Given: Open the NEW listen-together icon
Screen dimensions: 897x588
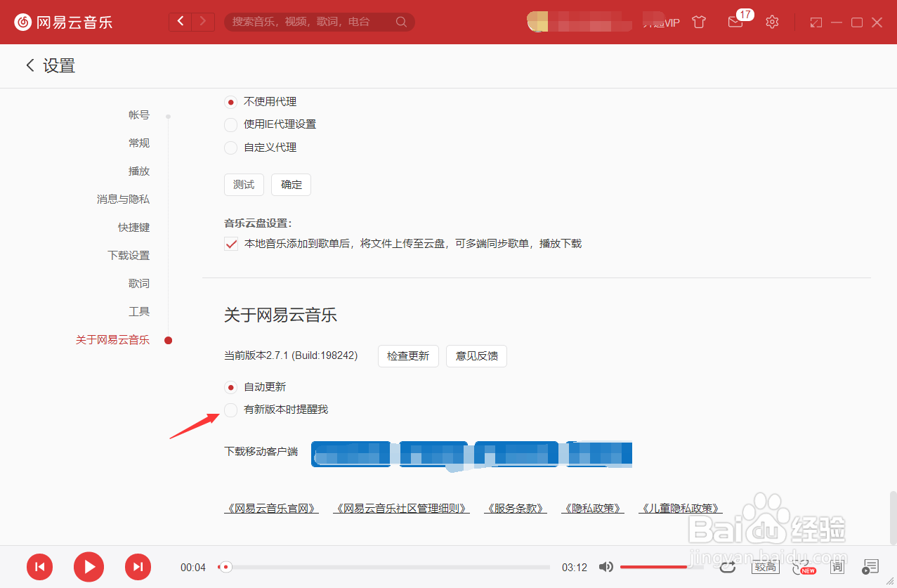Looking at the screenshot, I should pos(803,566).
